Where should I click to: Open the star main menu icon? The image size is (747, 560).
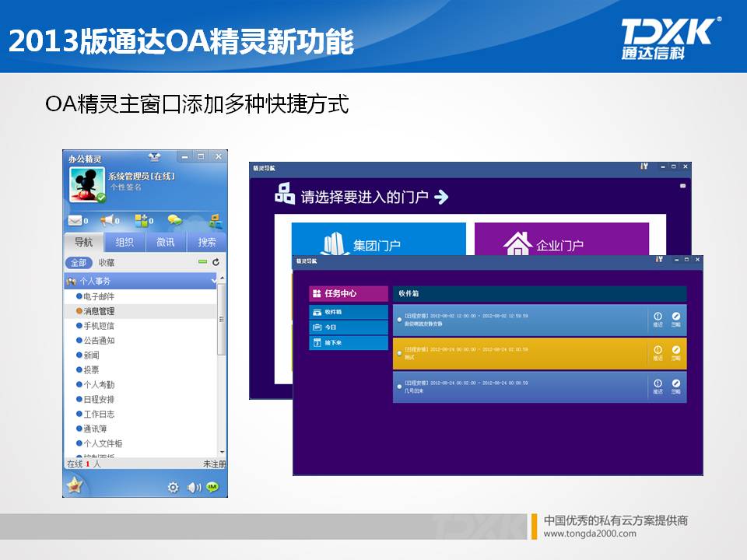75,485
